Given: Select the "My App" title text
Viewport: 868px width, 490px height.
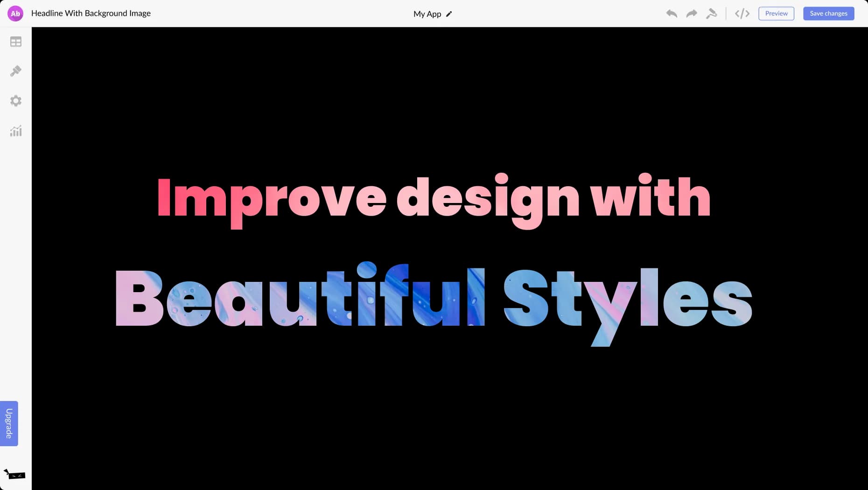Looking at the screenshot, I should [427, 14].
